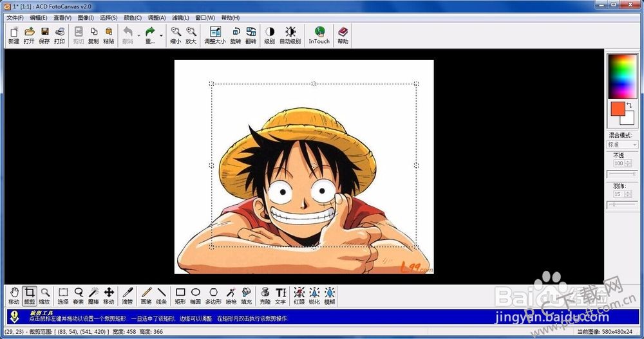Select the 矩形 (Rectangle) shape tool
This screenshot has height=339, width=644.
pos(180,295)
